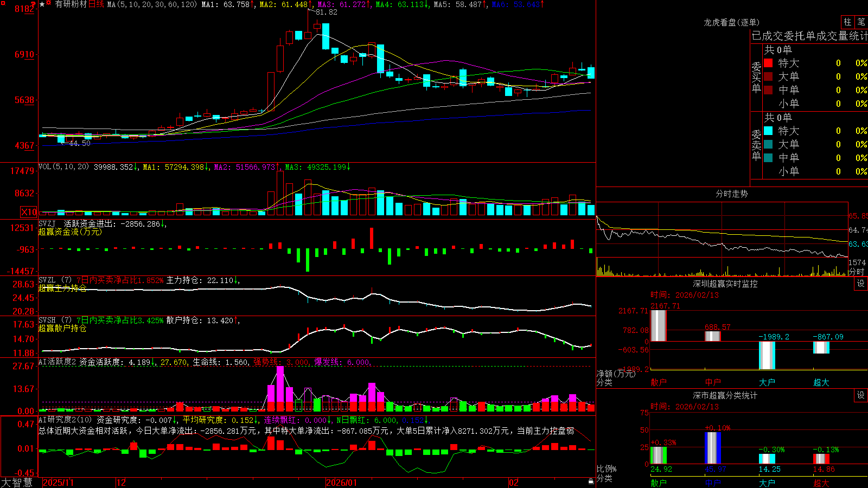Click the lock icon on the date axis
Viewport: 868px width, 488px height.
(591, 481)
